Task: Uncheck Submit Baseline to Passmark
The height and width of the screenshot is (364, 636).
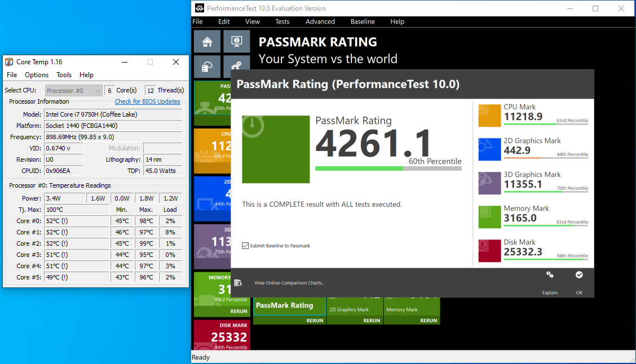Action: 245,246
